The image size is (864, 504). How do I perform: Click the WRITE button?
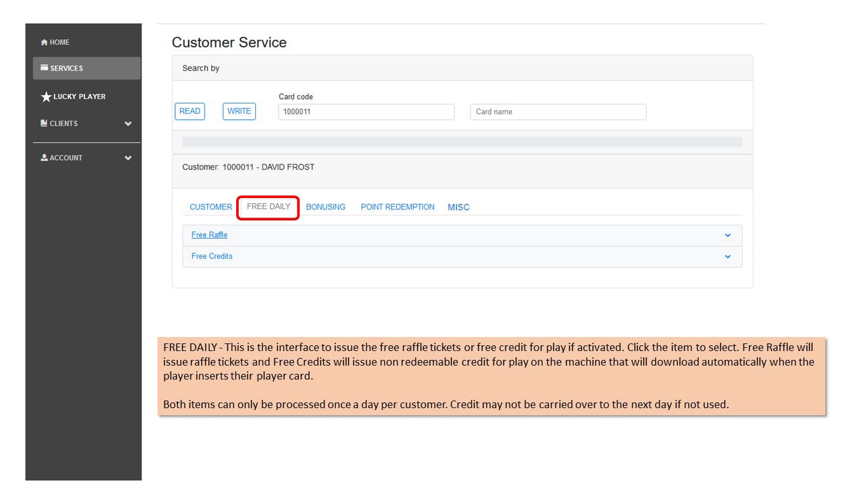click(x=239, y=111)
